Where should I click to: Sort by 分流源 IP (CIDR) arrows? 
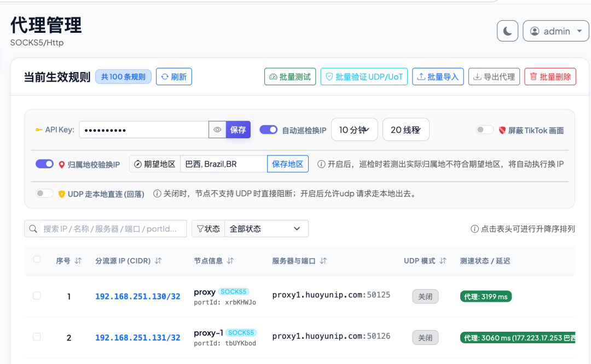tap(158, 261)
